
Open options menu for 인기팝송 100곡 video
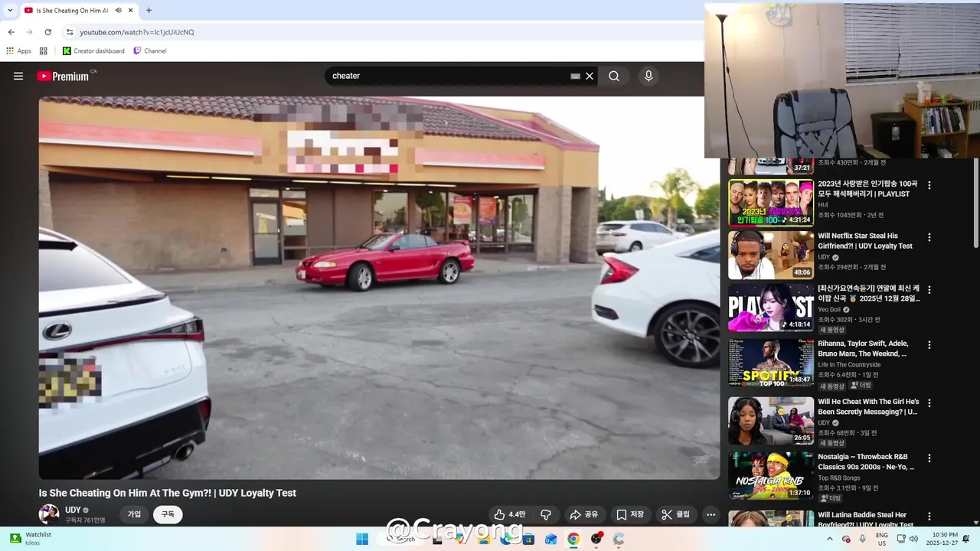tap(929, 185)
